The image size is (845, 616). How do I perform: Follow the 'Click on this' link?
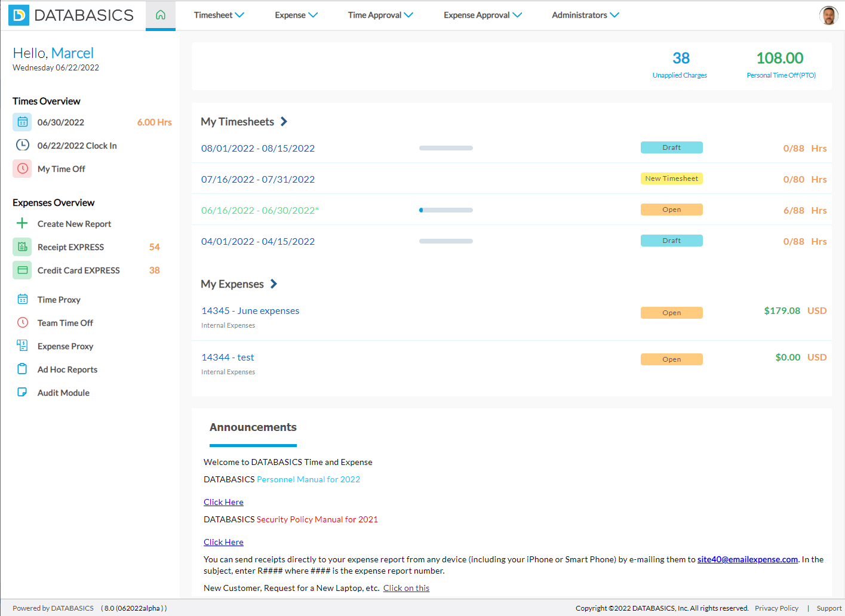coord(406,588)
